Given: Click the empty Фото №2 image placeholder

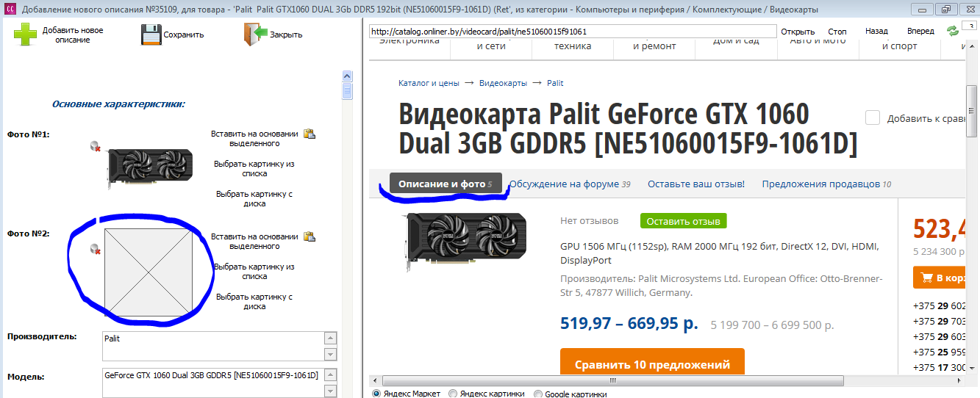Looking at the screenshot, I should [x=149, y=272].
